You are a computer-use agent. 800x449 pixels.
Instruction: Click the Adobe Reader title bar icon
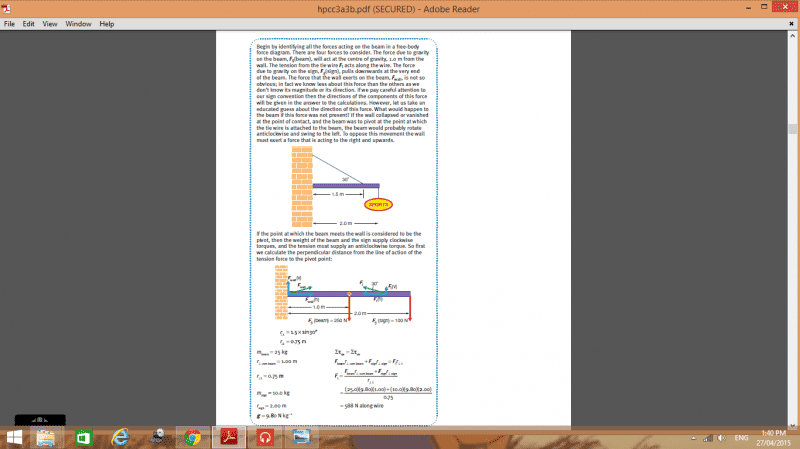[x=6, y=9]
